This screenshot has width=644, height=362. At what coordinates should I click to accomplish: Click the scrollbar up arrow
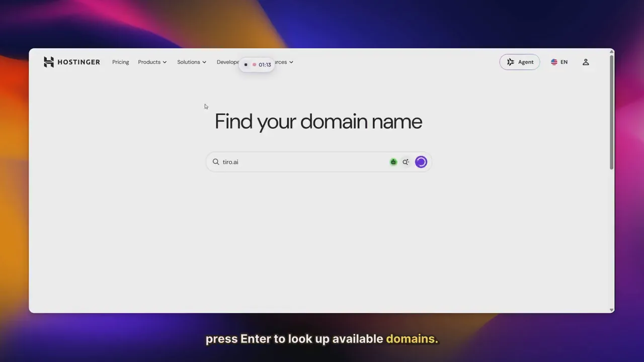pos(611,51)
